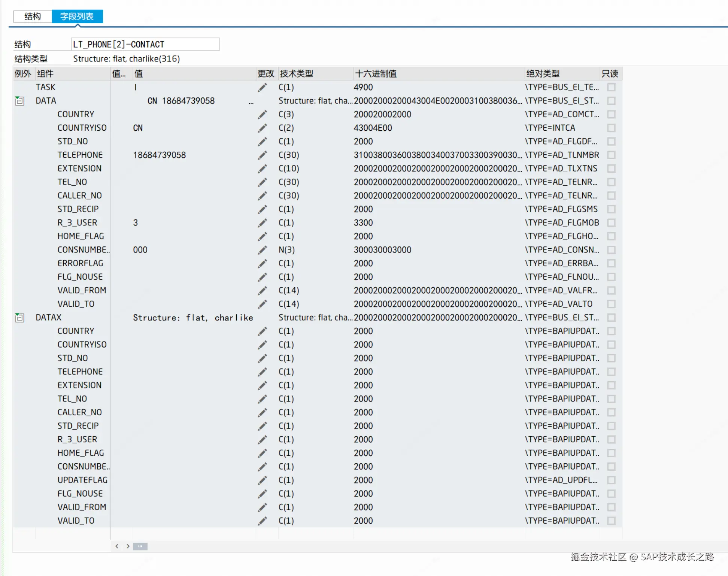The height and width of the screenshot is (576, 728).
Task: Collapse the DATA structure node
Action: [19, 101]
